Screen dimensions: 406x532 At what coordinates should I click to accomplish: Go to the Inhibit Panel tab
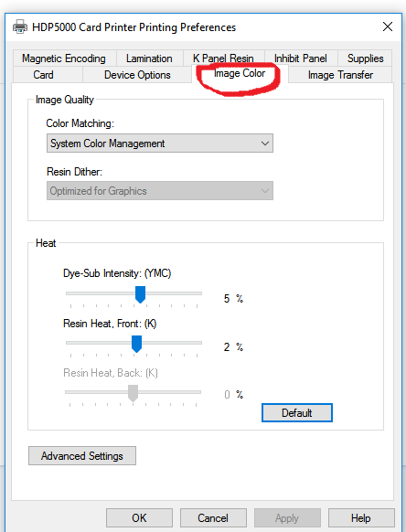[x=301, y=59]
